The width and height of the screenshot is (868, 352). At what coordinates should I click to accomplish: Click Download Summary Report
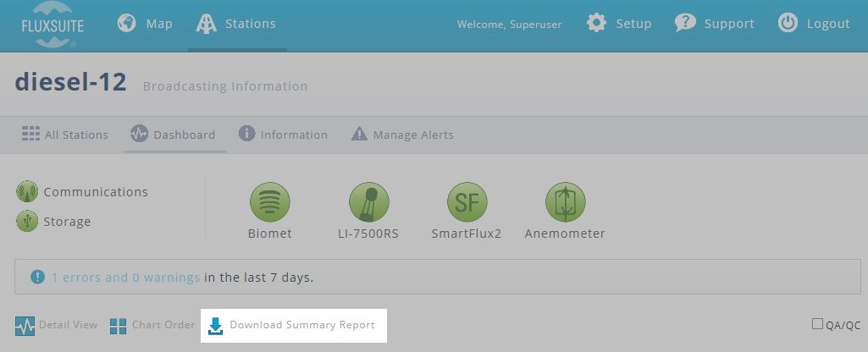point(293,326)
